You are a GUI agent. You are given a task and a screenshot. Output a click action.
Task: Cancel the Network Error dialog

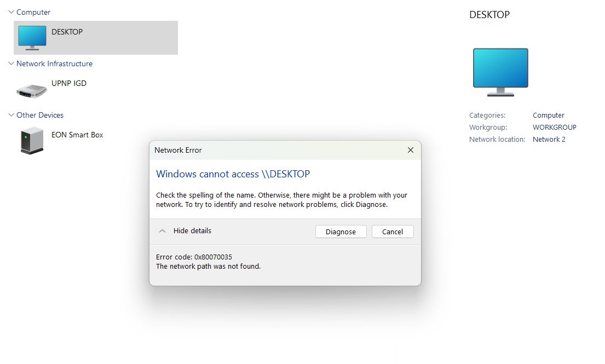pos(393,232)
